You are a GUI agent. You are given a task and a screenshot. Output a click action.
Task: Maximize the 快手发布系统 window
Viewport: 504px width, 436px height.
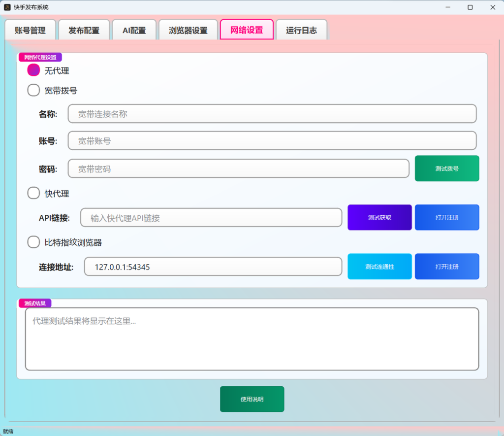click(470, 7)
